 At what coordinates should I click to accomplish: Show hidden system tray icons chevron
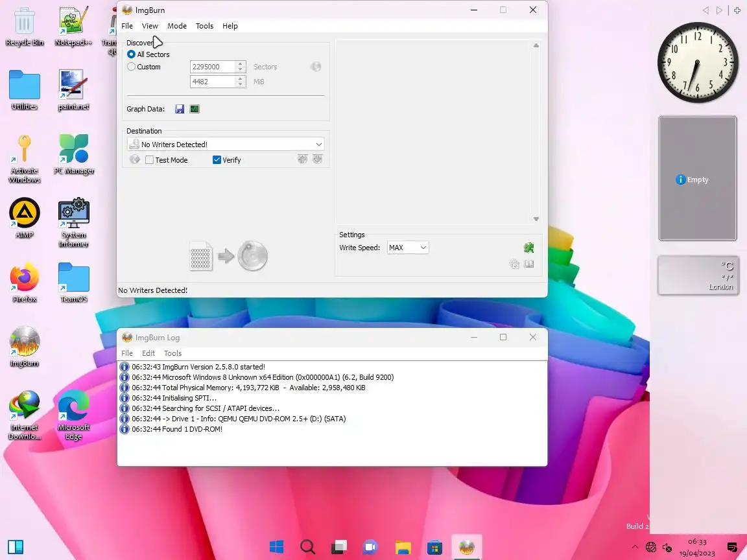635,547
